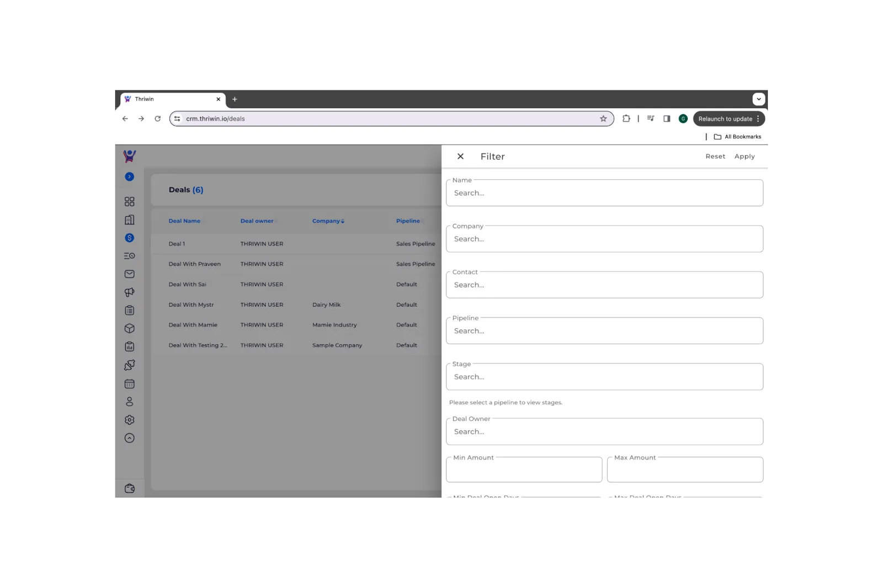
Task: Open the list-with-clock sidebar icon
Action: click(130, 256)
